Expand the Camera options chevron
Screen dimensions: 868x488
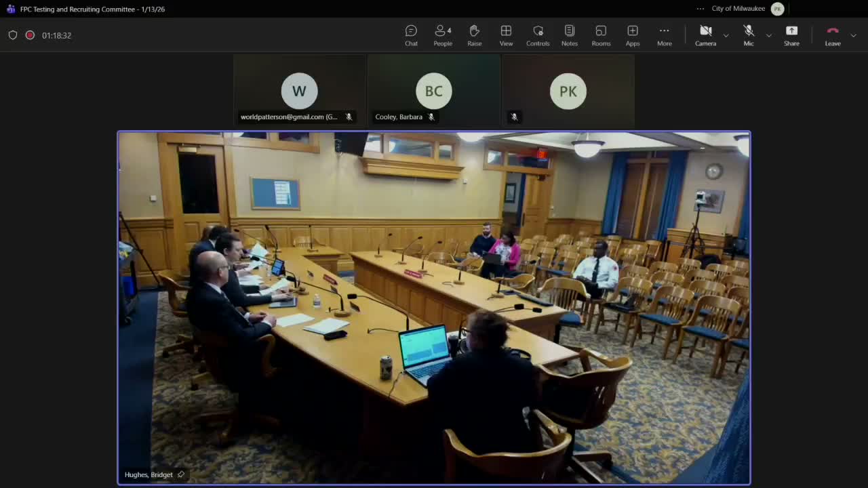click(725, 36)
